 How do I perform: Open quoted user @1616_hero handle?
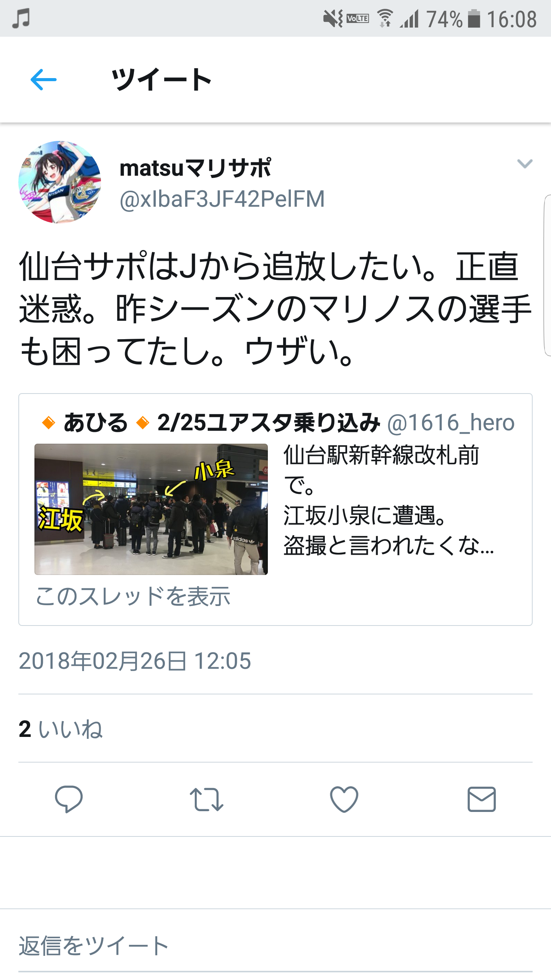click(451, 423)
